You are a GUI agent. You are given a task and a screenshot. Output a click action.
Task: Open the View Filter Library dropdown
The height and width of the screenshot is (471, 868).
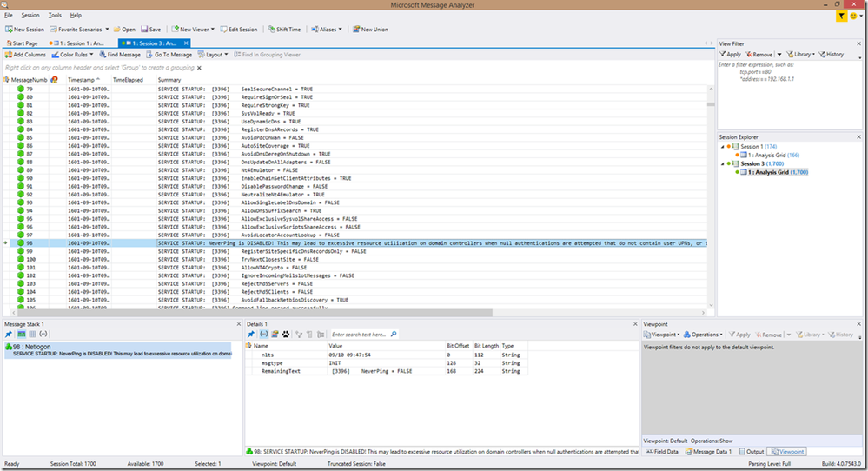point(801,54)
